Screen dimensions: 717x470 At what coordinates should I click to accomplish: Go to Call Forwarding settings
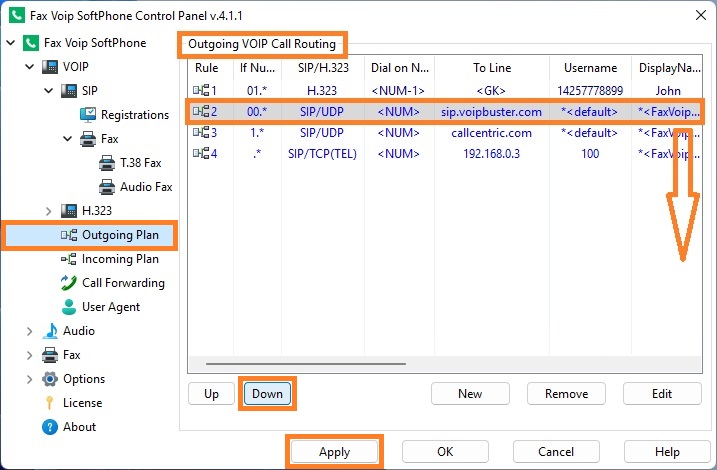click(x=123, y=283)
